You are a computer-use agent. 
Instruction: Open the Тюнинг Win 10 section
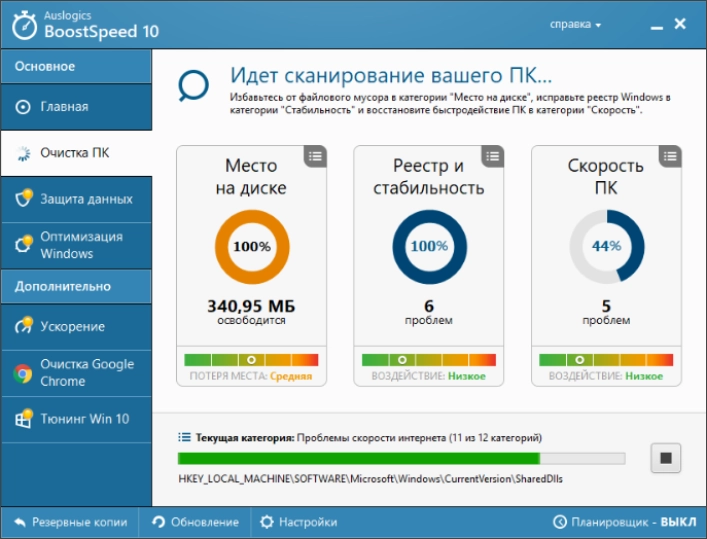(x=76, y=419)
